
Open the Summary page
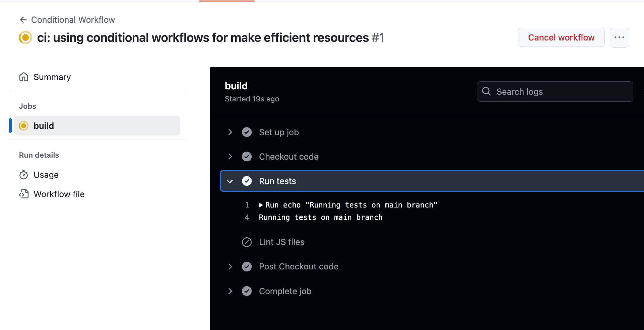click(x=52, y=77)
